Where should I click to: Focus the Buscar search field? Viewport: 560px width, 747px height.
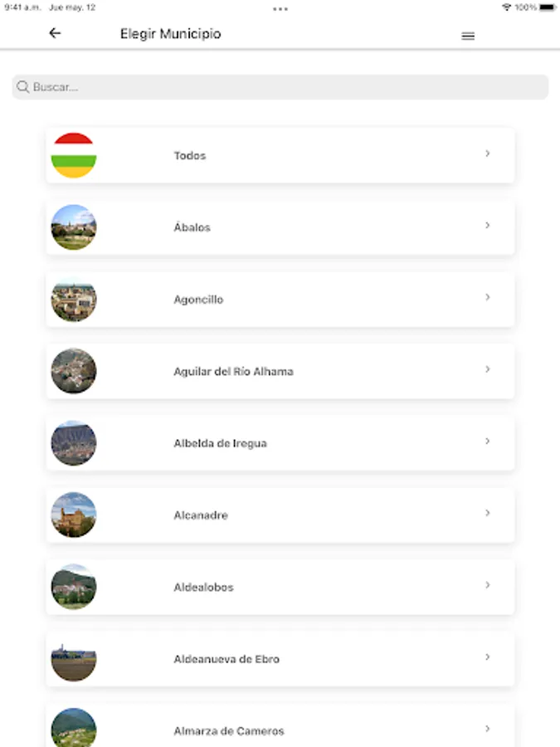(280, 87)
